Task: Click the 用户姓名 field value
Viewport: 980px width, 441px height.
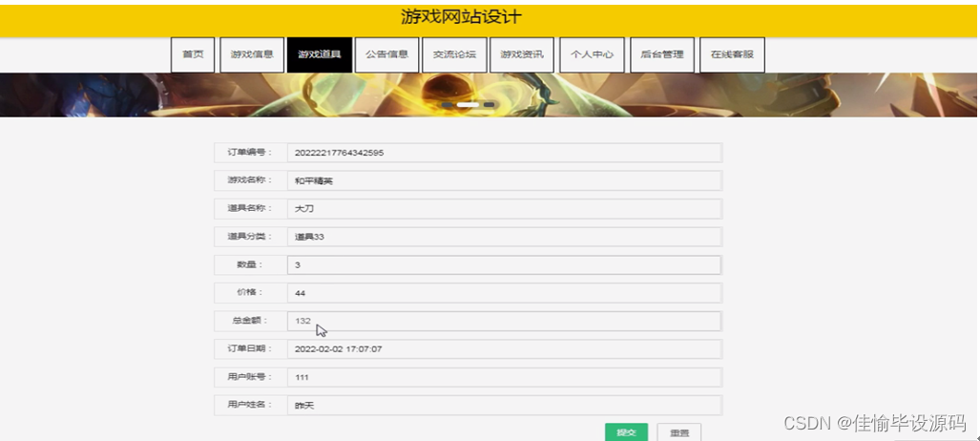Action: (505, 406)
